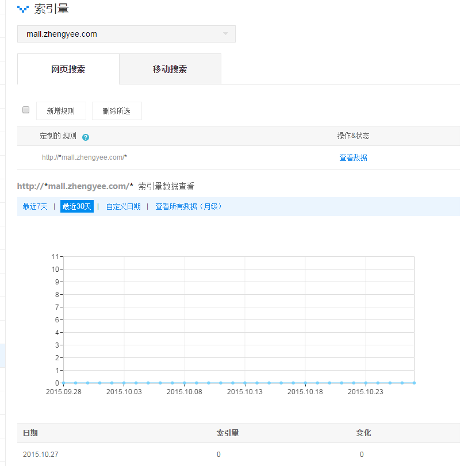Click the 日期 column header
The width and height of the screenshot is (476, 466).
point(30,433)
